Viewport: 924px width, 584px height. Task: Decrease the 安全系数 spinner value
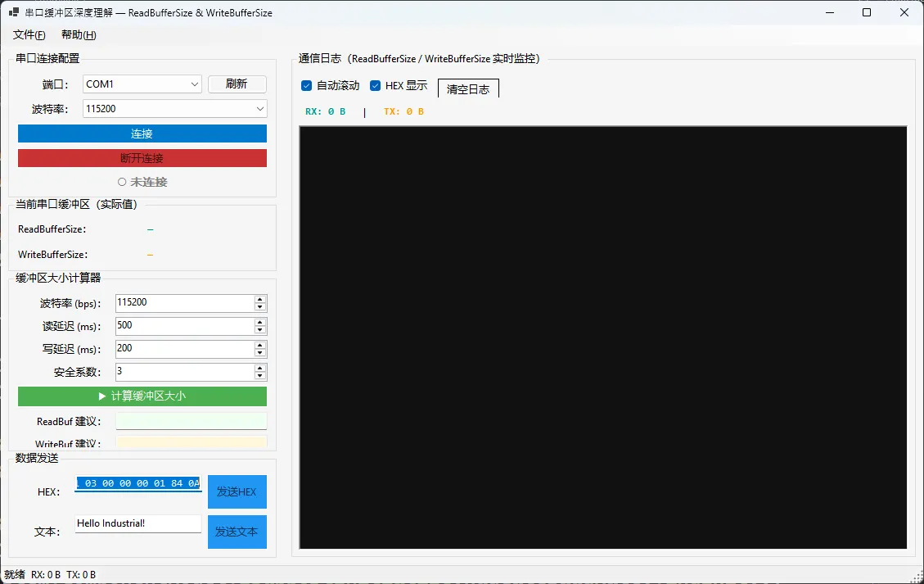260,376
